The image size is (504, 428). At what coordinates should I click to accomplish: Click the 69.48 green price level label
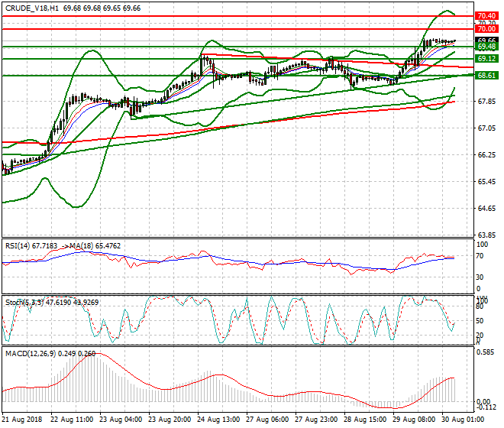(x=486, y=47)
